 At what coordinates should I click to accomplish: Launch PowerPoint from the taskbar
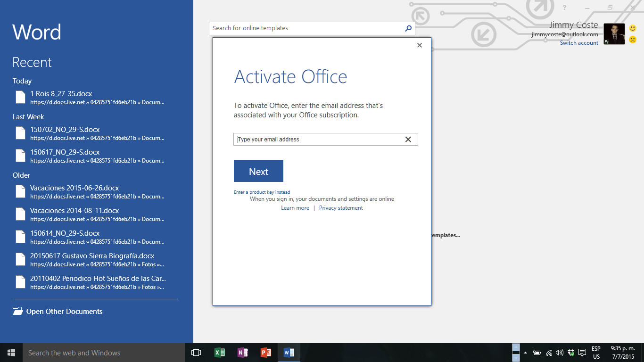pyautogui.click(x=265, y=353)
